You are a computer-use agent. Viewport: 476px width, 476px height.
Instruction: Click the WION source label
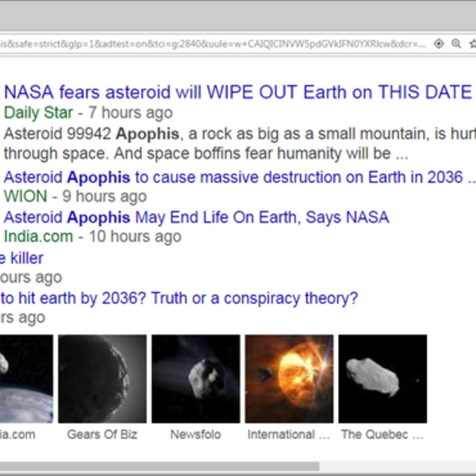25,196
